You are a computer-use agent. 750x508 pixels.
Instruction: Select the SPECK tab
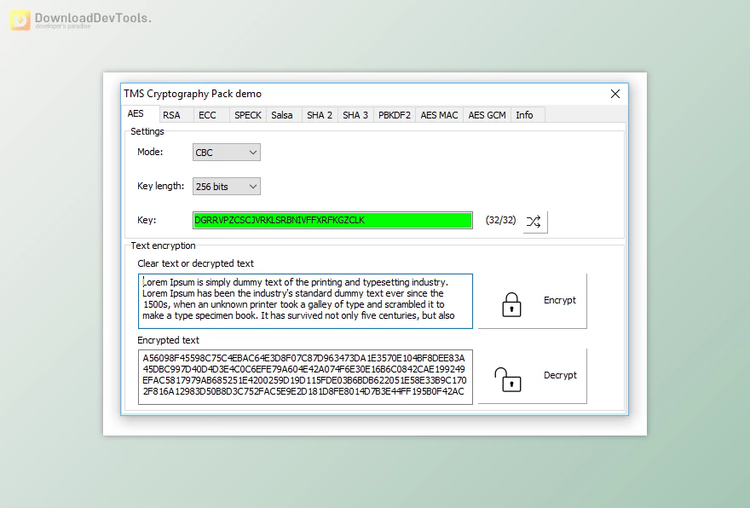tap(248, 115)
